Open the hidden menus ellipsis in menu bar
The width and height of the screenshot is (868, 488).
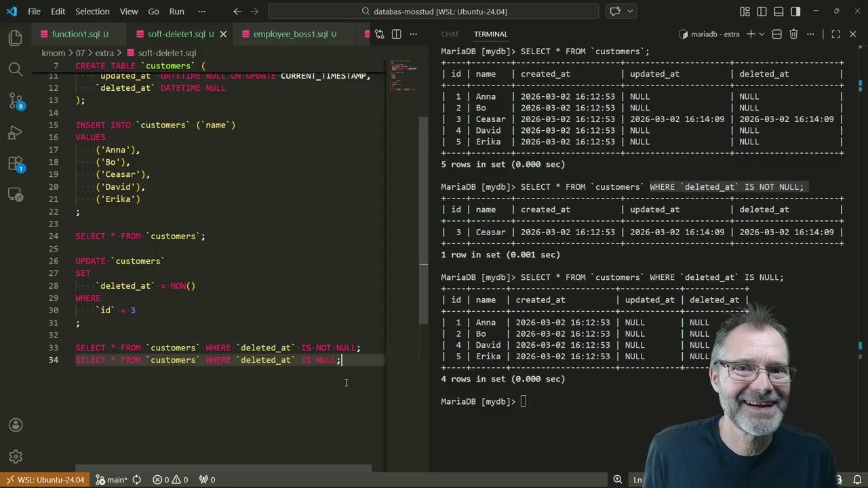tap(201, 12)
